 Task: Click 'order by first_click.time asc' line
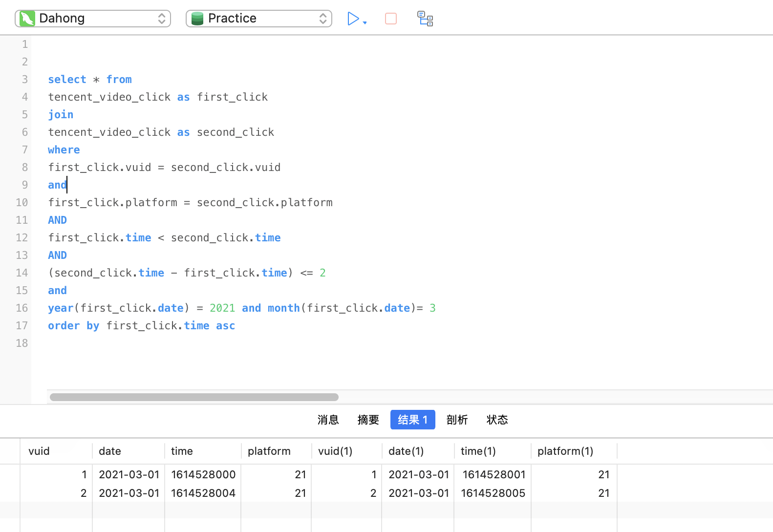pyautogui.click(x=142, y=325)
